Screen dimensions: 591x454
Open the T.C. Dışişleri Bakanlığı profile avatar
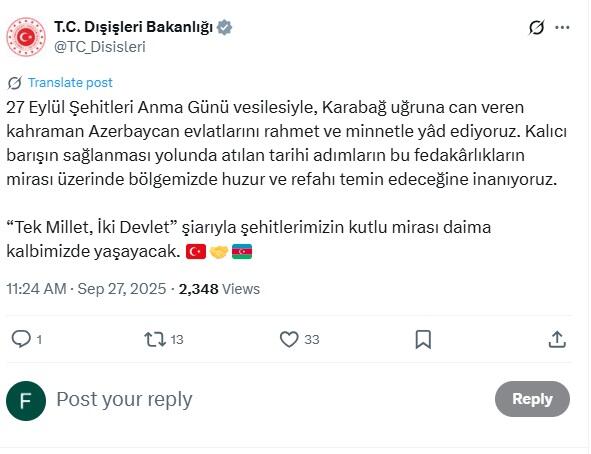tap(26, 37)
